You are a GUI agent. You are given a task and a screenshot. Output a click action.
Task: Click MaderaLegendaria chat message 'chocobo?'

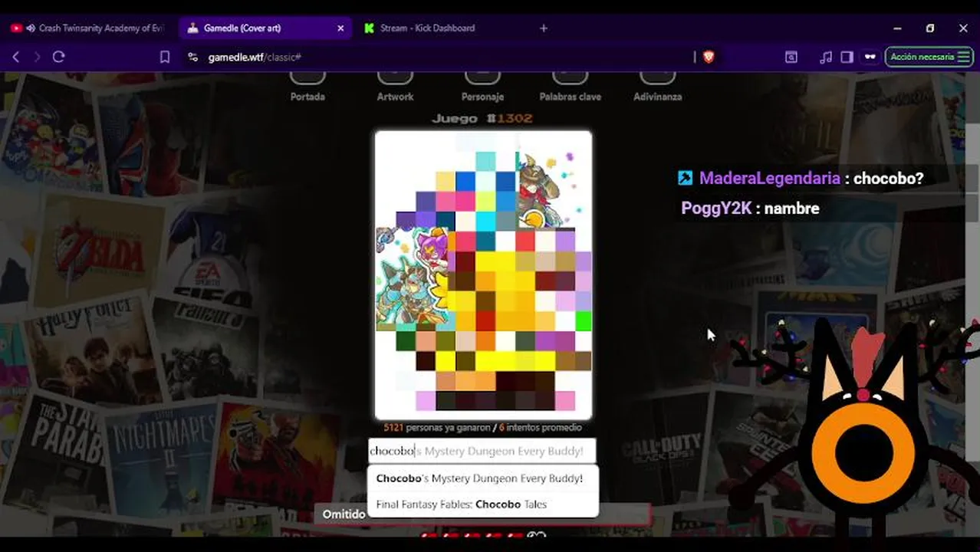pos(801,178)
